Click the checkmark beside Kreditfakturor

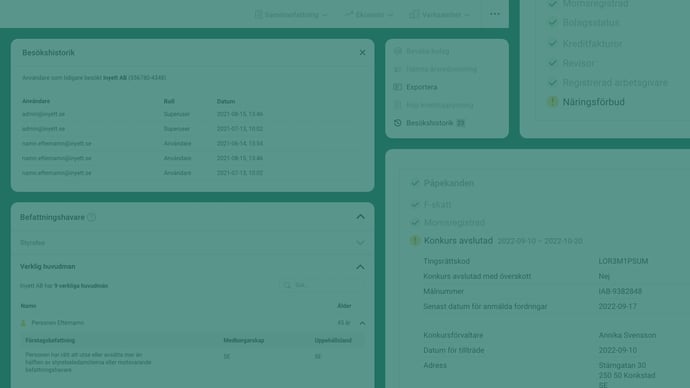(553, 43)
